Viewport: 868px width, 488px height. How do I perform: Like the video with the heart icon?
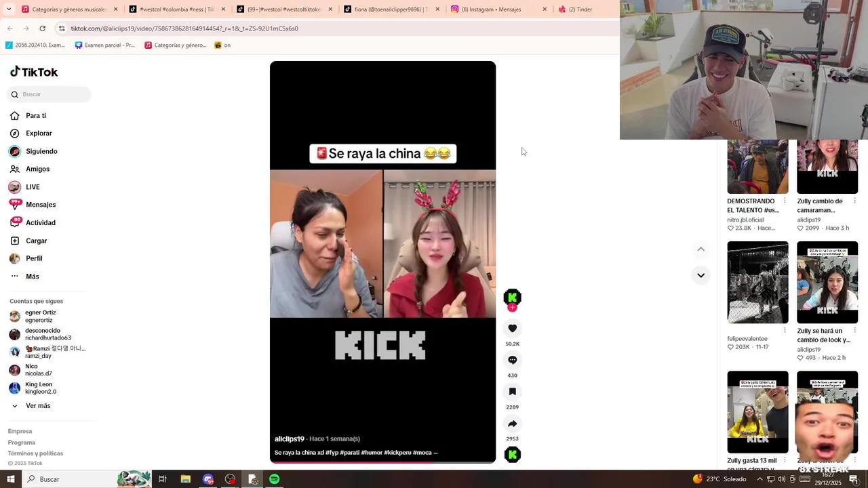tap(512, 328)
